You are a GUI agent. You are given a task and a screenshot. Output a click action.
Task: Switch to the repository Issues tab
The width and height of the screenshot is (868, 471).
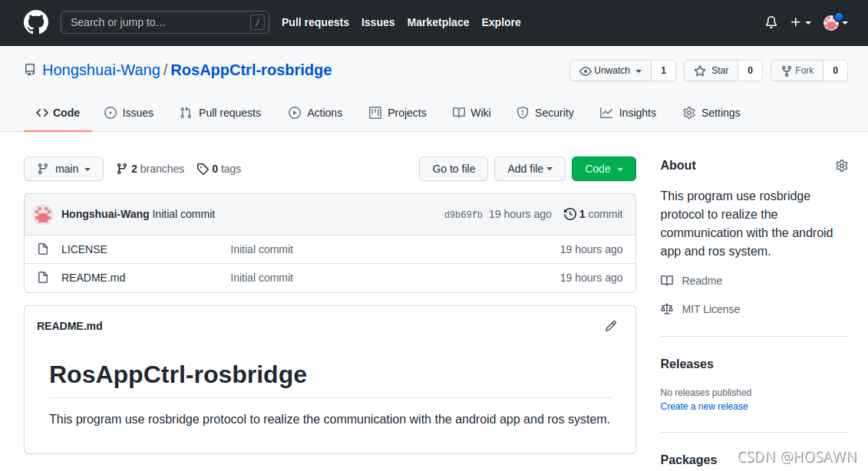[129, 113]
